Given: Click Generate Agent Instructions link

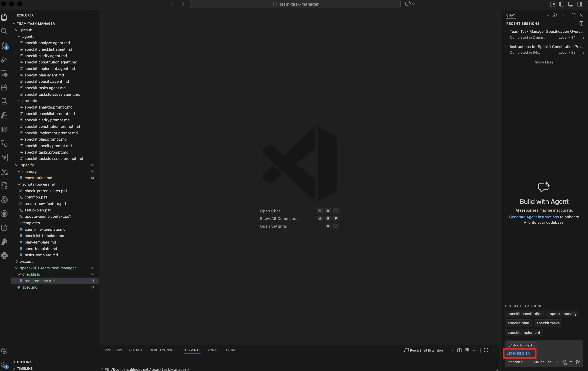Looking at the screenshot, I should point(534,217).
